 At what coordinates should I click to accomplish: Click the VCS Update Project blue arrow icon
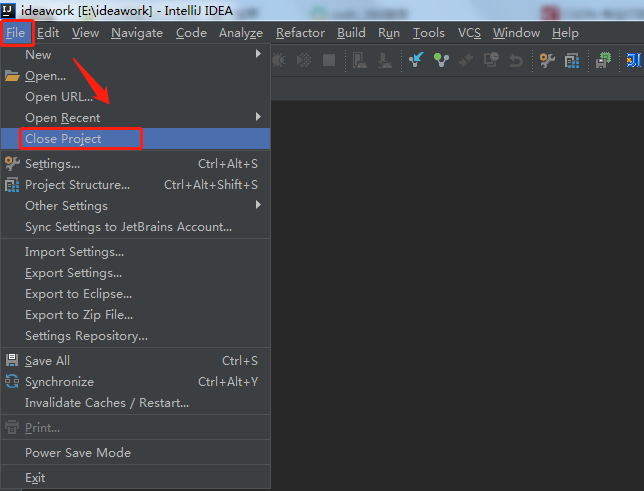[416, 60]
